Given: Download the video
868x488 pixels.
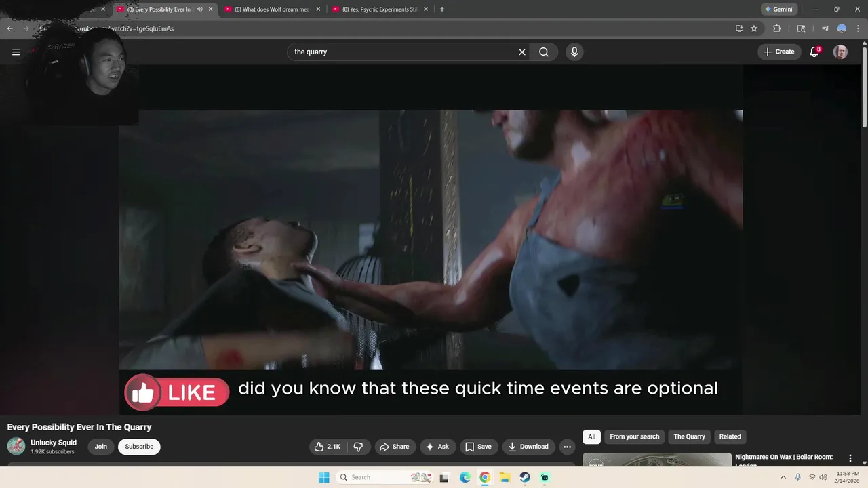Looking at the screenshot, I should (528, 447).
